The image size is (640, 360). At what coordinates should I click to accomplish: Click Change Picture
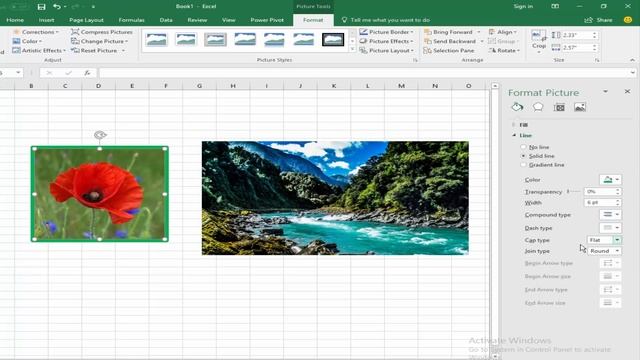(99, 41)
